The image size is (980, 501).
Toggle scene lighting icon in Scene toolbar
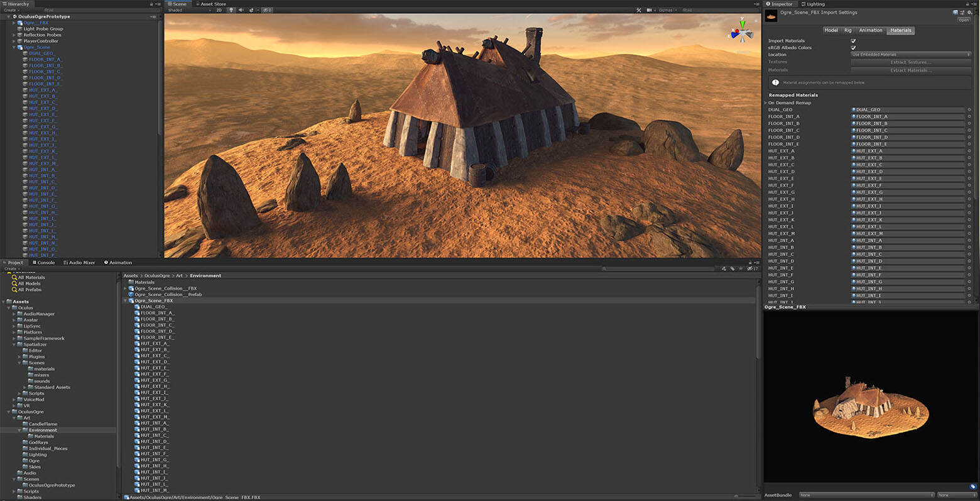(x=231, y=10)
